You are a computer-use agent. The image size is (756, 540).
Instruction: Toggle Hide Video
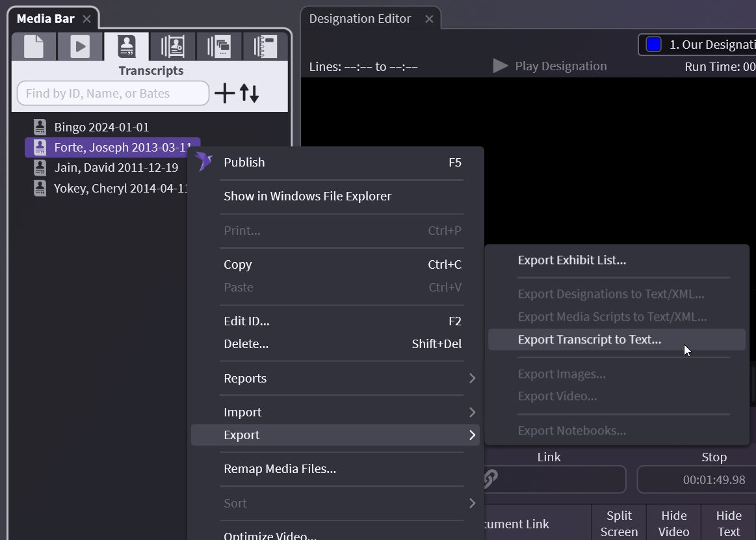(673, 523)
